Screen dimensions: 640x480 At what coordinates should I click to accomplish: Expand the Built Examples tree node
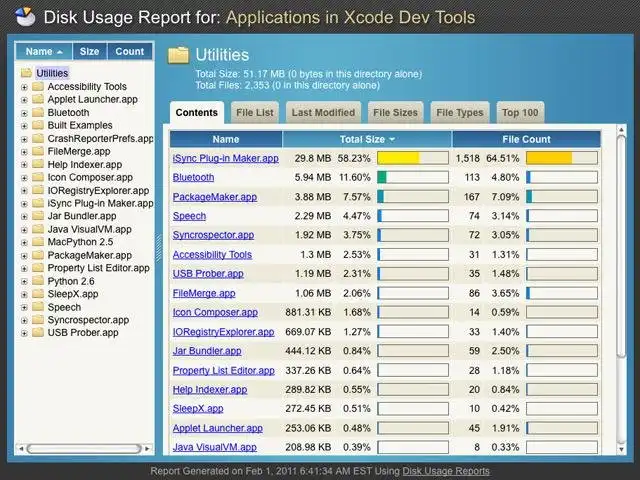click(24, 126)
